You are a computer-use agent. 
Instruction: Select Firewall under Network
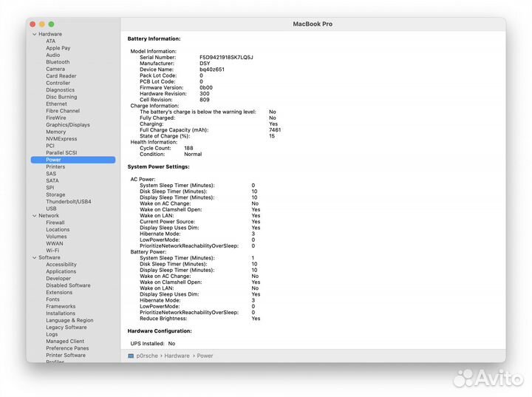[x=55, y=223]
